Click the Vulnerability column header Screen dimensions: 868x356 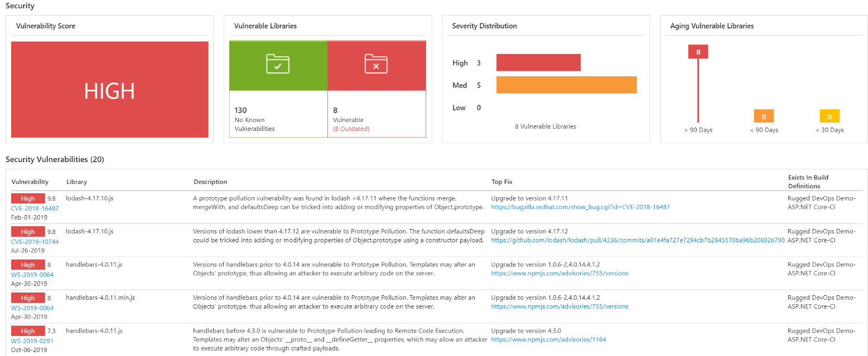pos(30,182)
